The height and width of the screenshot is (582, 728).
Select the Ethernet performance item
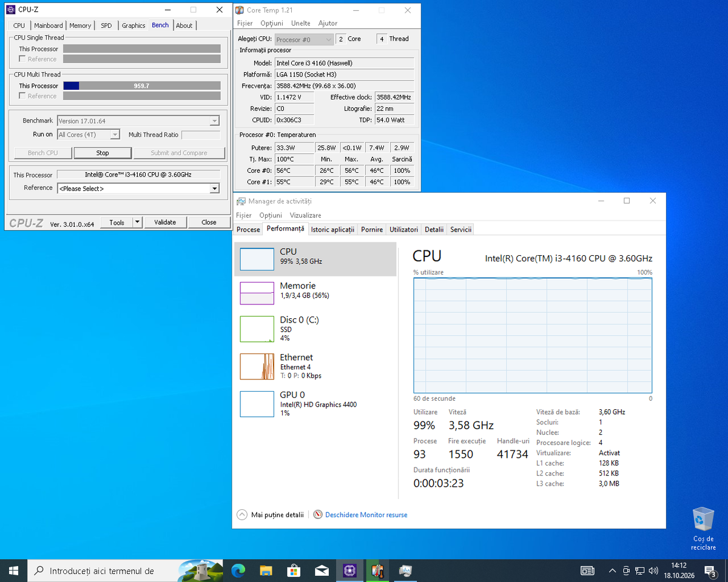click(x=315, y=366)
